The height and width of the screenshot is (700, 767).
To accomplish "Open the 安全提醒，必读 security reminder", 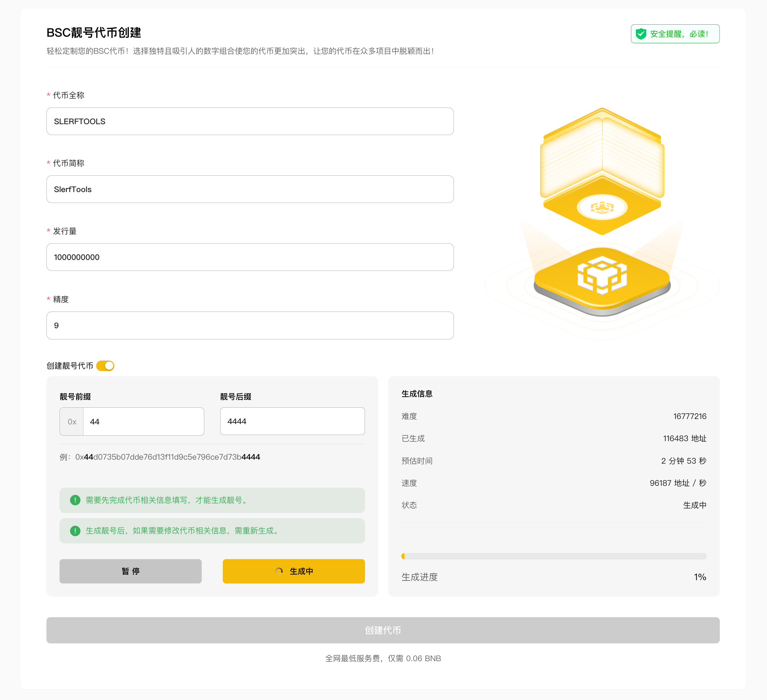I will [x=678, y=34].
